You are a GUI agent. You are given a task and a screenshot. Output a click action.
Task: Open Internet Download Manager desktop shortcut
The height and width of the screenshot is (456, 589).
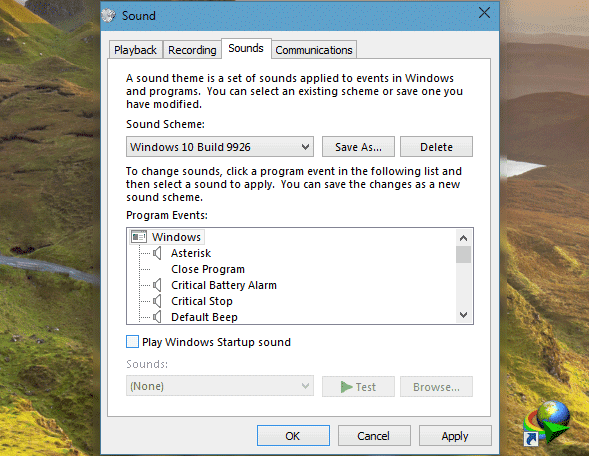click(547, 423)
